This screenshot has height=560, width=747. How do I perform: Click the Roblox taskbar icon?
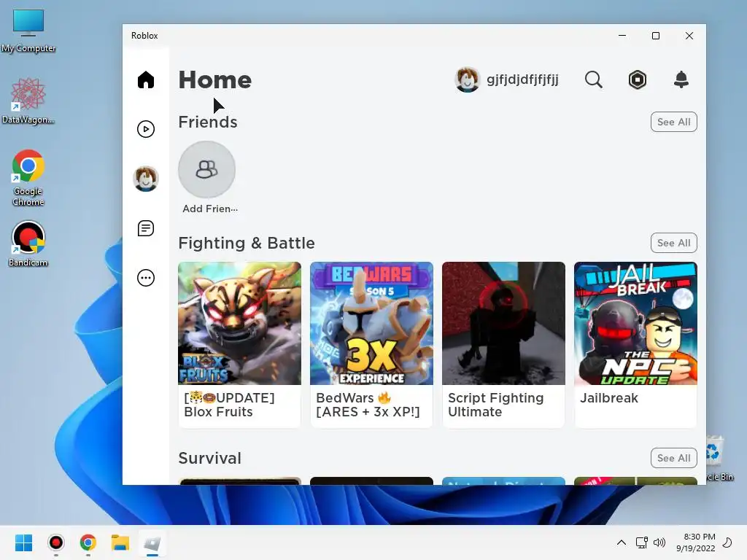pos(152,542)
